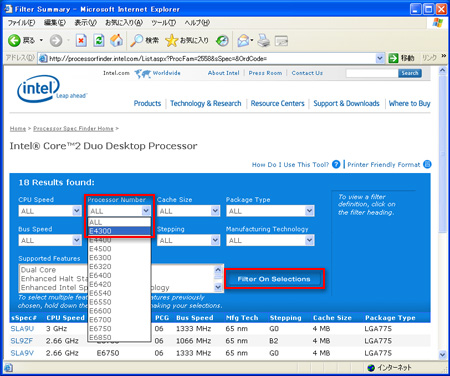Image resolution: width=450 pixels, height=376 pixels.
Task: Open Favorites star icon in toolbar
Action: 172,41
